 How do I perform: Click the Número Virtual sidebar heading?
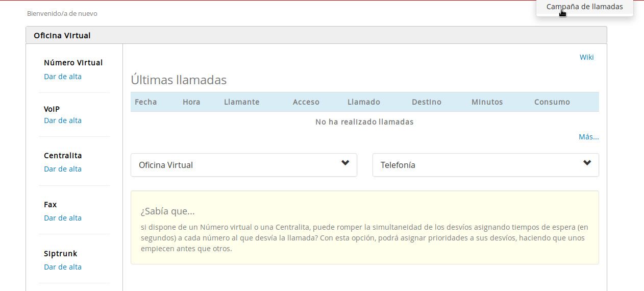(x=73, y=63)
